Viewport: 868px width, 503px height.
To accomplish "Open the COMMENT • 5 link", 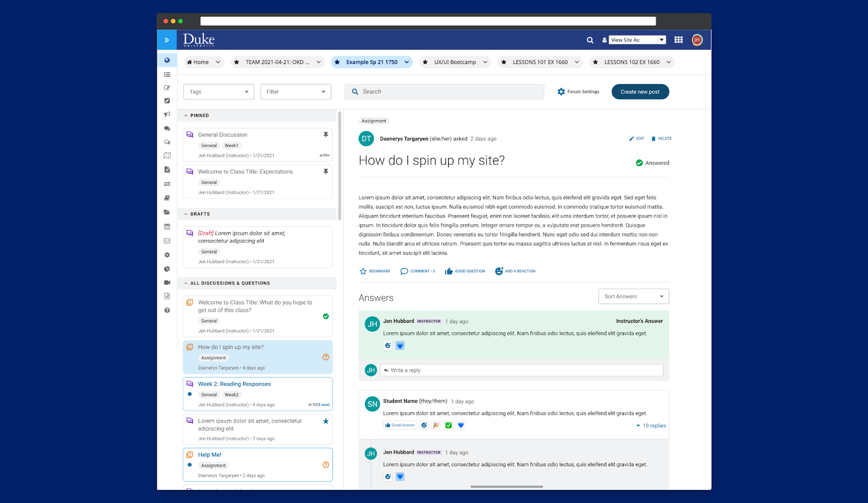I will (x=418, y=271).
